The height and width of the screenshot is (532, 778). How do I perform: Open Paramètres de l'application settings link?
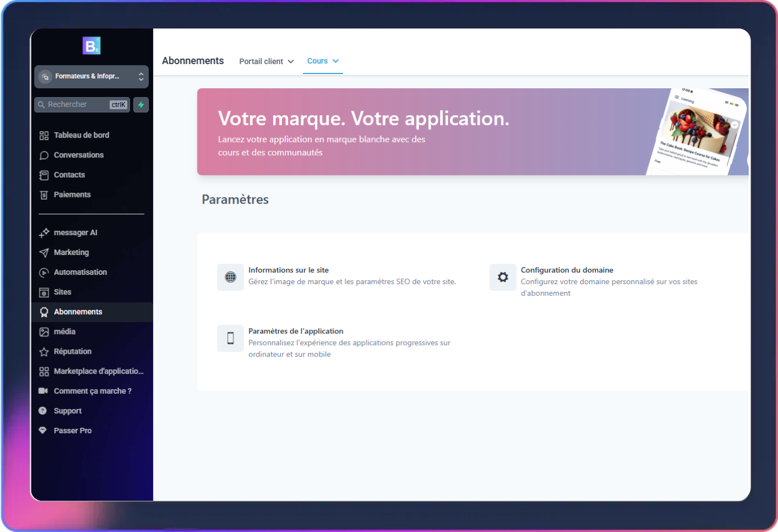click(296, 331)
